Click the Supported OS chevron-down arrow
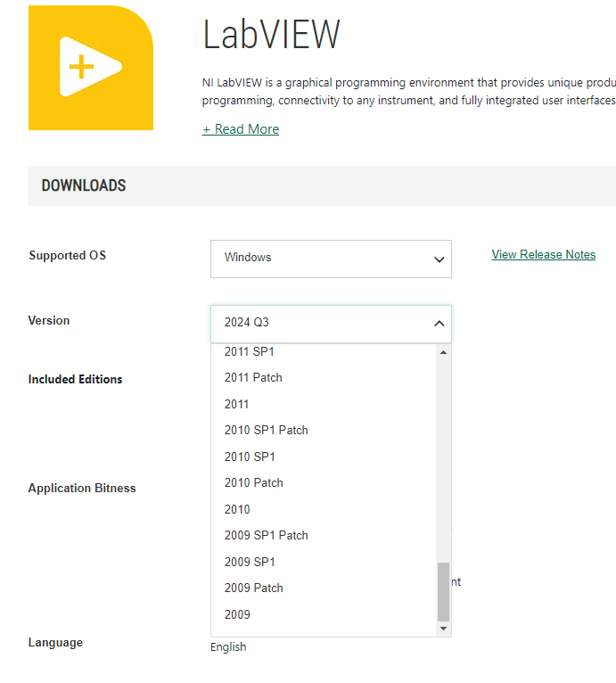This screenshot has width=616, height=683. coord(439,259)
